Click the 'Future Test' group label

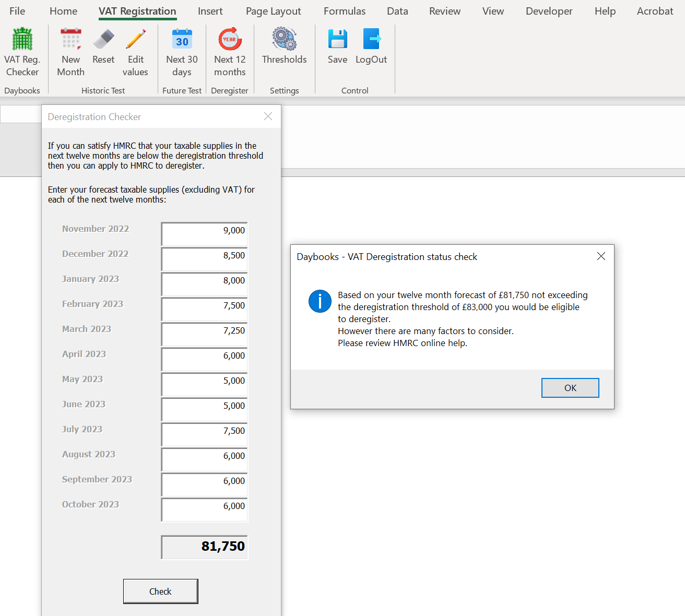[x=182, y=90]
